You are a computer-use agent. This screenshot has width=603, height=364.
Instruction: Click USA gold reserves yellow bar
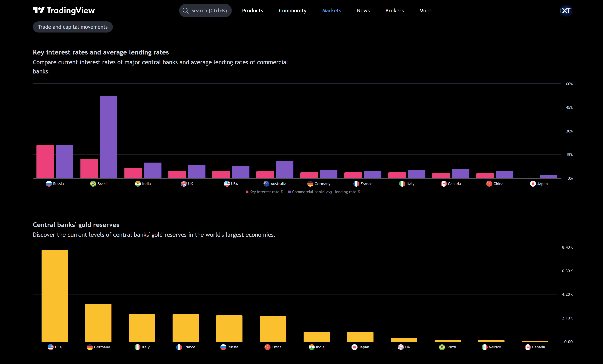(x=55, y=296)
